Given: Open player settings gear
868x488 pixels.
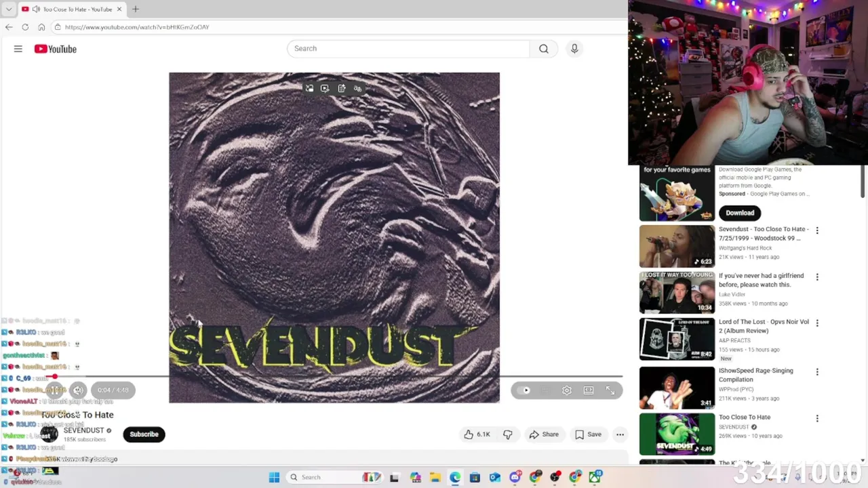Looking at the screenshot, I should tap(567, 390).
